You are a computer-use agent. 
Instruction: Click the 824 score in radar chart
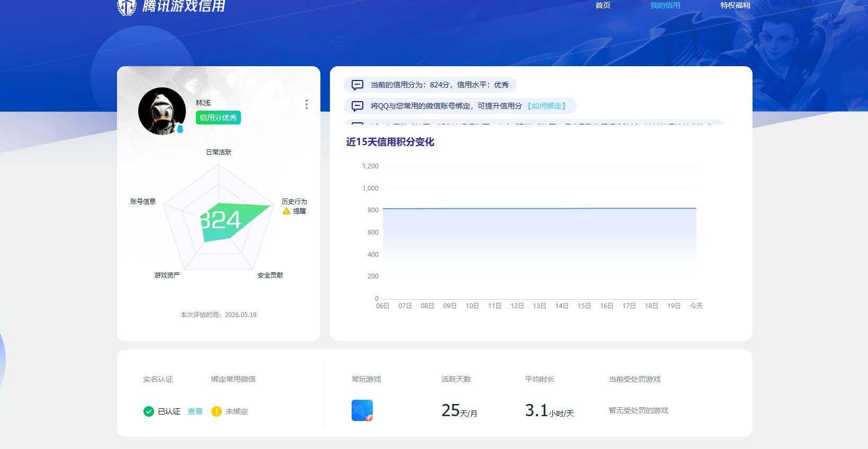(220, 220)
